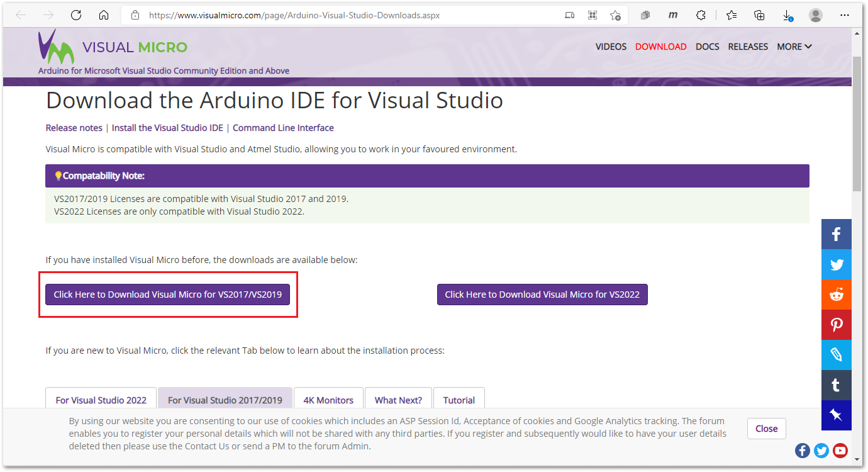Open the Downloads arrow icon
Image resolution: width=868 pixels, height=472 pixels.
787,16
